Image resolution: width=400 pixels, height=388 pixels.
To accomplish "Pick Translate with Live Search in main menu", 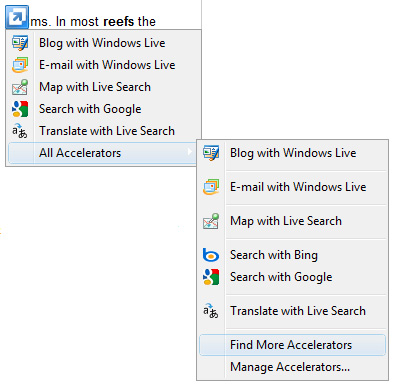I will tap(104, 131).
